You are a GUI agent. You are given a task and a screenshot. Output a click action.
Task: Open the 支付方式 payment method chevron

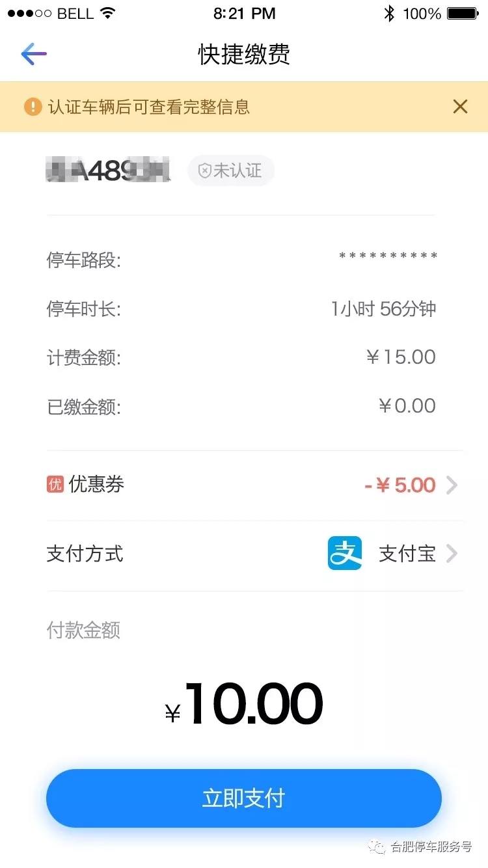coord(452,554)
